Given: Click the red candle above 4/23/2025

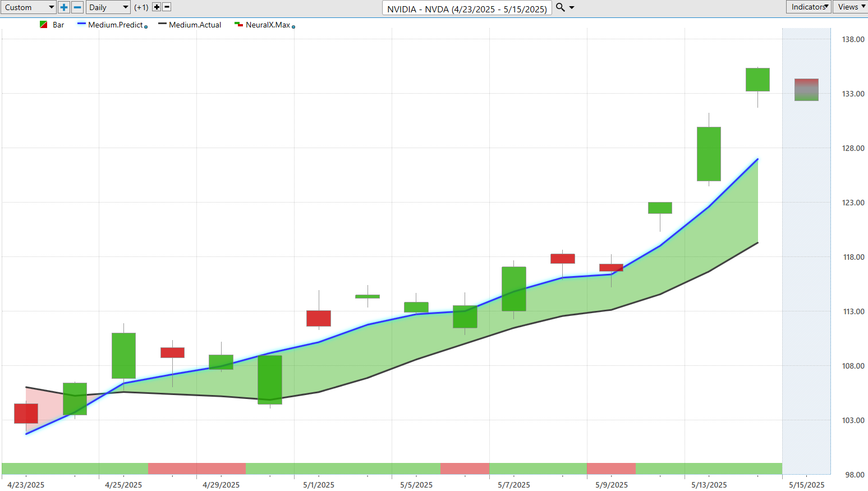Looking at the screenshot, I should coord(26,414).
